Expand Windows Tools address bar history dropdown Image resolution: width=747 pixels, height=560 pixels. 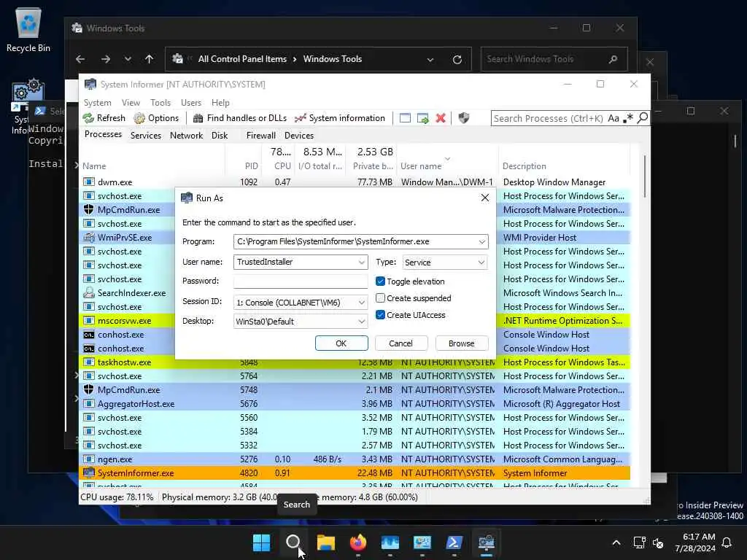coord(430,60)
